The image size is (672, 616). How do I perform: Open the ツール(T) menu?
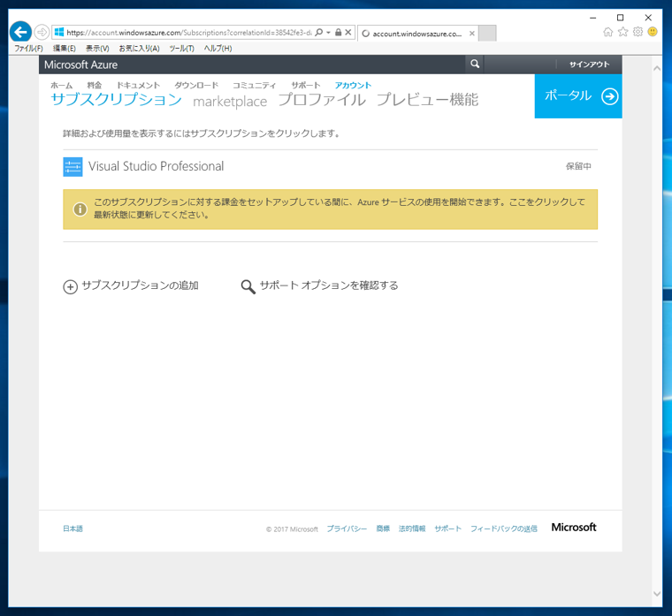pyautogui.click(x=181, y=49)
